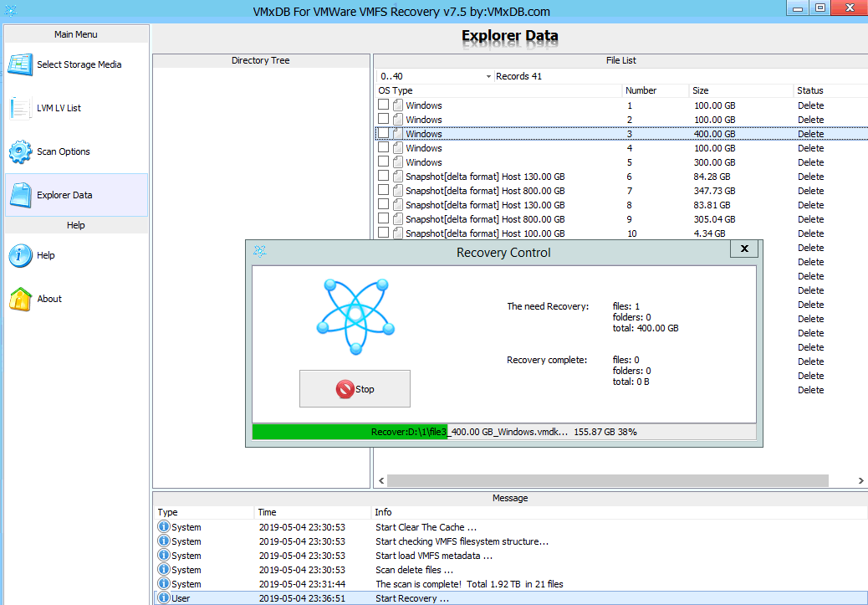Image resolution: width=868 pixels, height=605 pixels.
Task: Click the file list horizontal scrollbar thumb
Action: point(607,480)
